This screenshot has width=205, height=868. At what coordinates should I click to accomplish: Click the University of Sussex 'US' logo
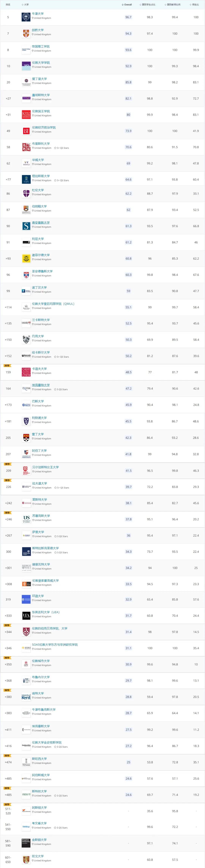[x=26, y=519]
